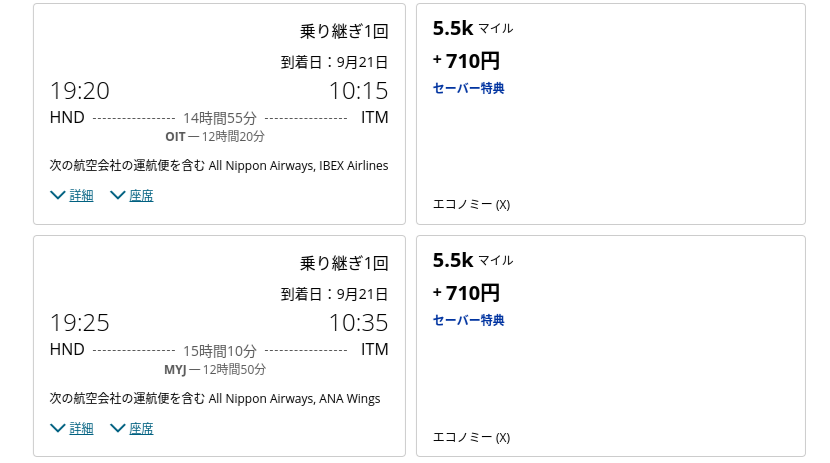
Task: Open 詳細 link on OIT layover flight
Action: (x=82, y=195)
